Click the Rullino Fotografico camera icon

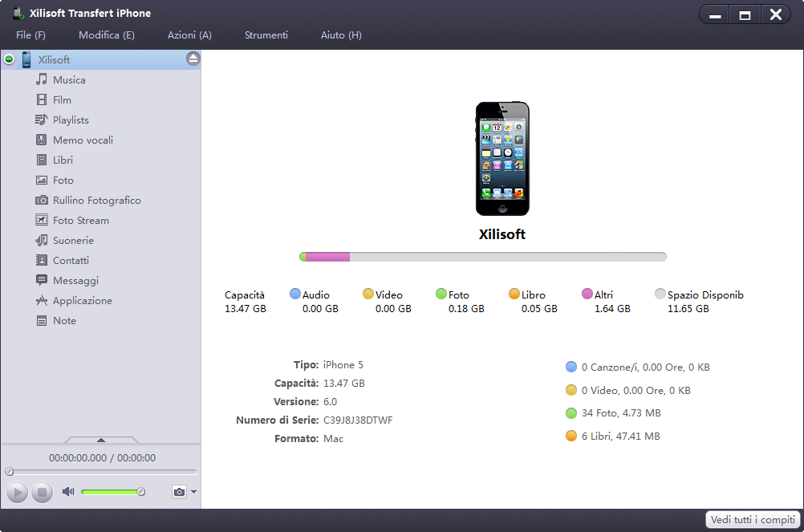point(42,200)
